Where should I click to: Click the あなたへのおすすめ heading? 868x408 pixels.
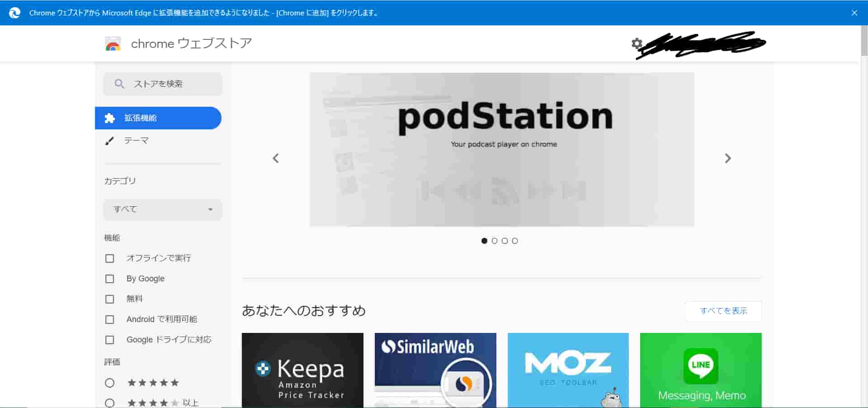click(304, 311)
